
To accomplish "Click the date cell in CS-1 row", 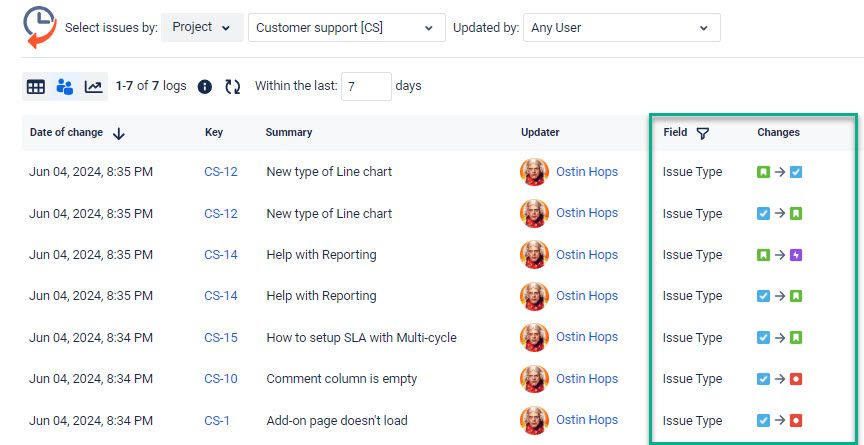I will pos(91,421).
